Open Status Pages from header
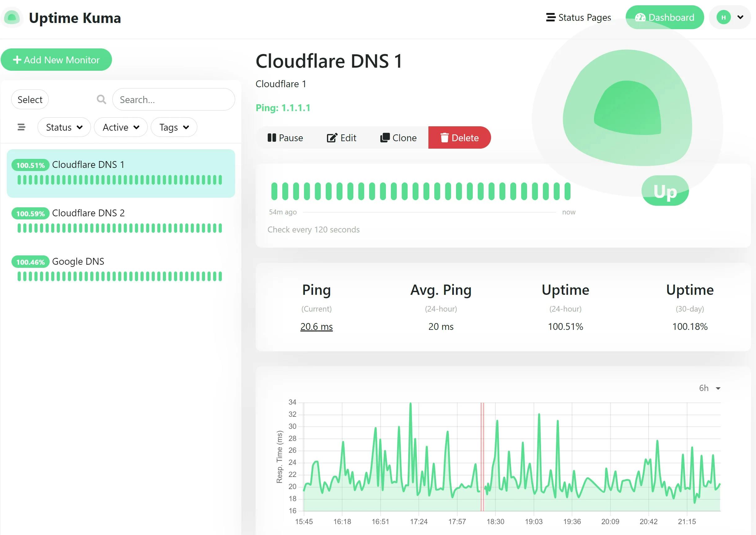756x535 pixels. click(x=578, y=17)
